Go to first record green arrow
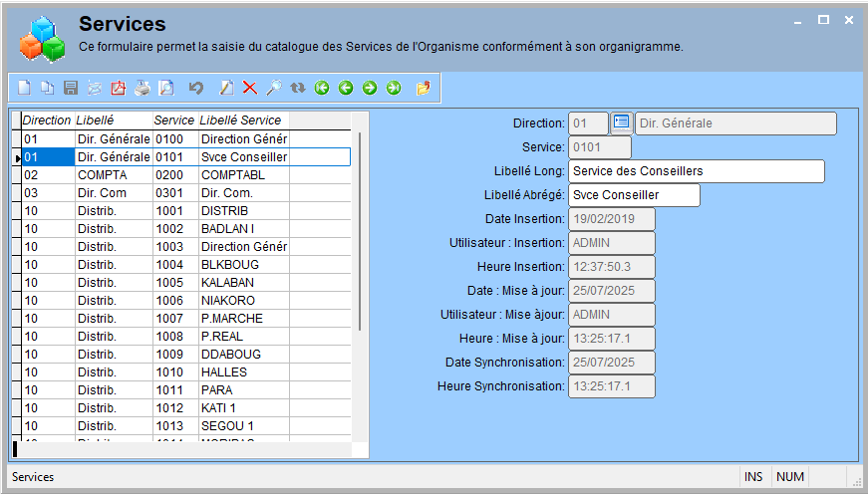 322,88
